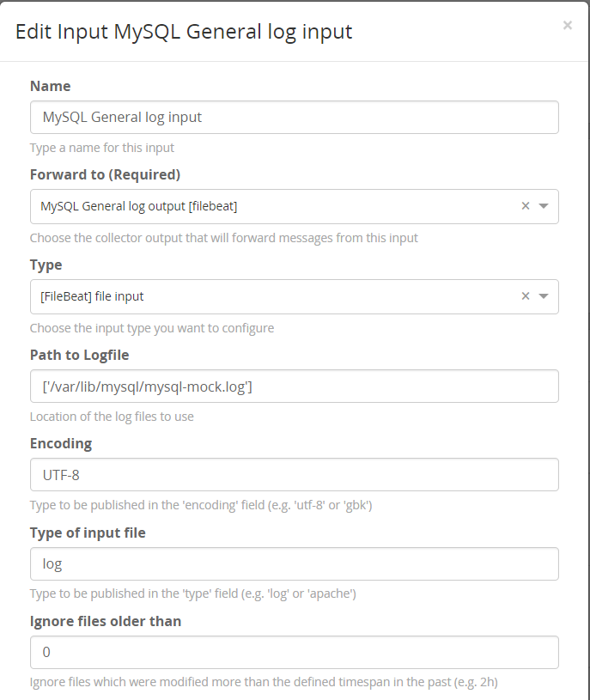The width and height of the screenshot is (590, 700).
Task: Click the [FileBeat] file input selection
Action: tap(93, 296)
